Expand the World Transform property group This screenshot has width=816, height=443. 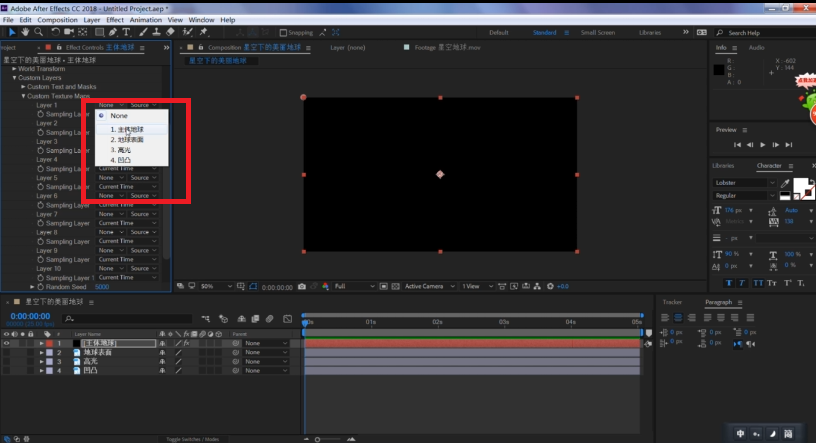click(x=14, y=69)
